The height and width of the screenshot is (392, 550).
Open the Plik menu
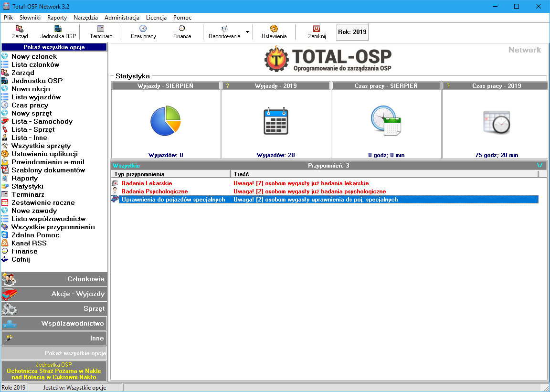point(9,18)
